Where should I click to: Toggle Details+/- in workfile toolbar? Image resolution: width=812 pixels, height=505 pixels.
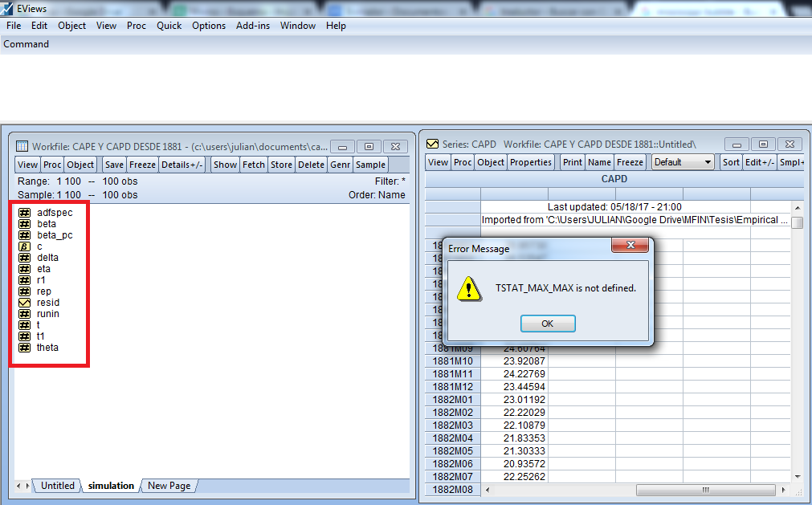(x=182, y=165)
